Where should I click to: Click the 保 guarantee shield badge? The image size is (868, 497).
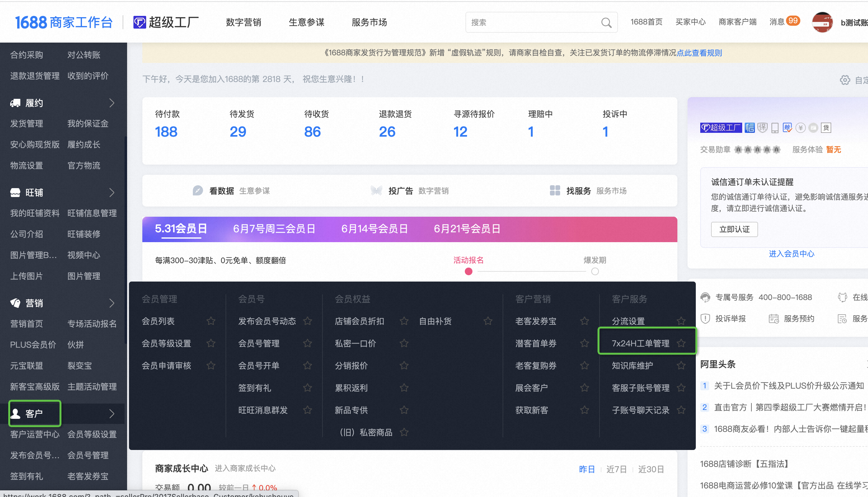click(x=762, y=128)
